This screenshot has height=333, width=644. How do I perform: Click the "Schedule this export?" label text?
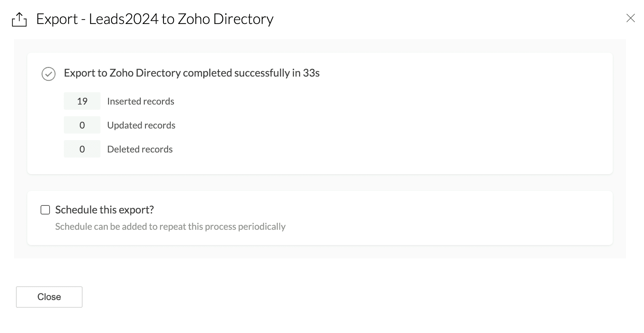tap(104, 210)
